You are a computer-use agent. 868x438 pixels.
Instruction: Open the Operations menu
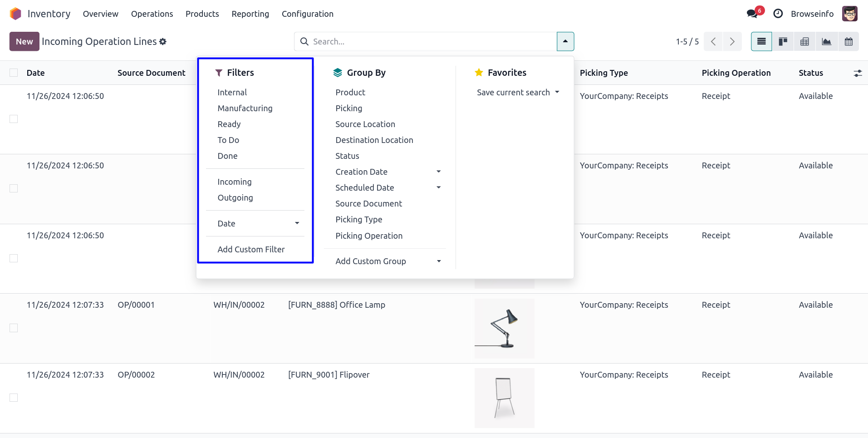(x=152, y=14)
